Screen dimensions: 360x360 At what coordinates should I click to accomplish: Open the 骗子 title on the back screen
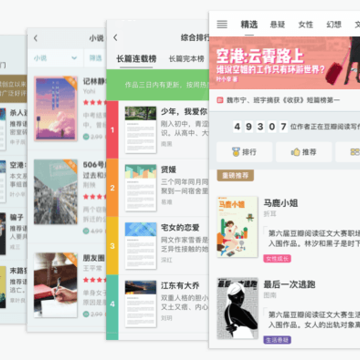pos(17,217)
